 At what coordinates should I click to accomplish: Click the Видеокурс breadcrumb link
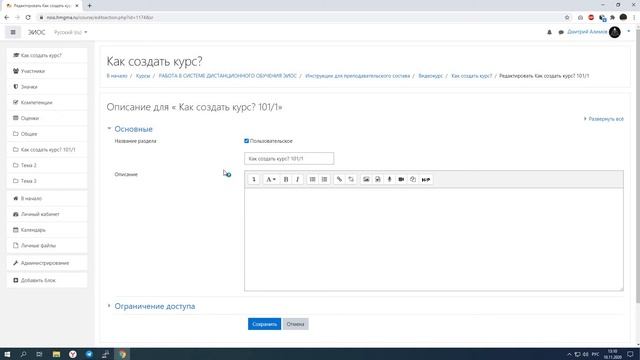click(430, 76)
